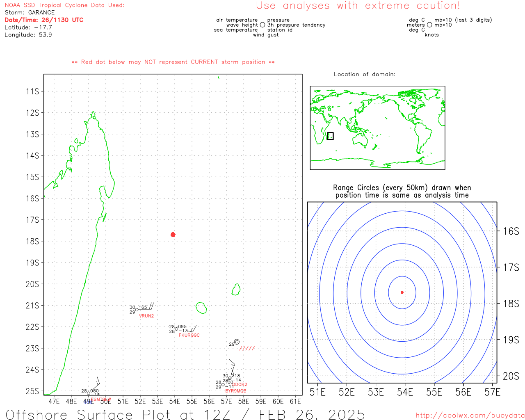
Task: Click the 'Location of domain:' label
Action: pos(365,74)
